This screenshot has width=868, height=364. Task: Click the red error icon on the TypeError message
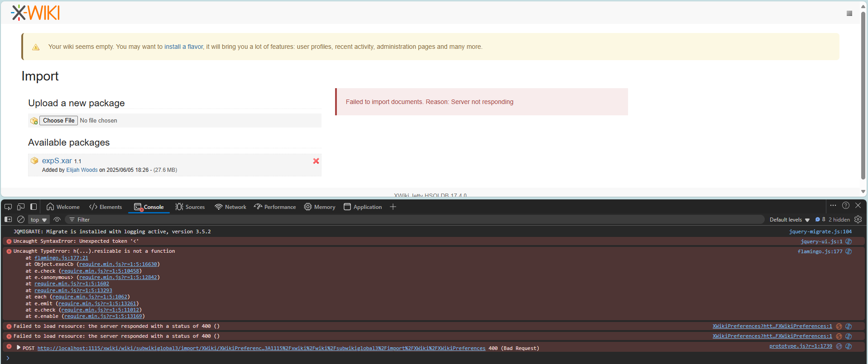[x=9, y=251]
